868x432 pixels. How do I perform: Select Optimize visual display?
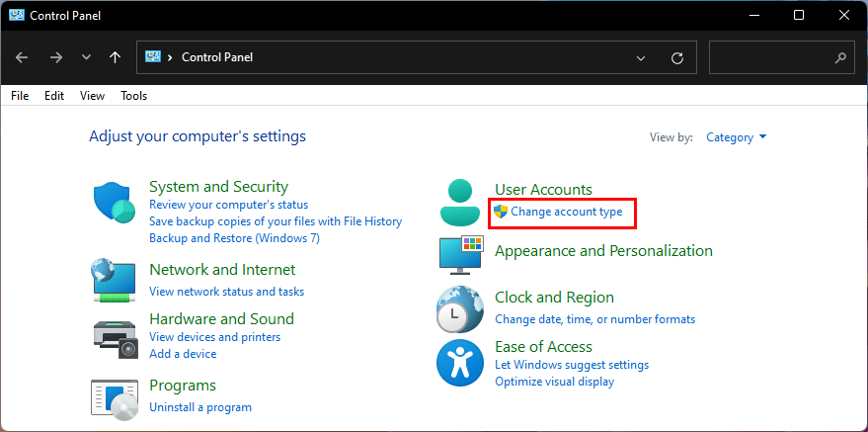[555, 382]
